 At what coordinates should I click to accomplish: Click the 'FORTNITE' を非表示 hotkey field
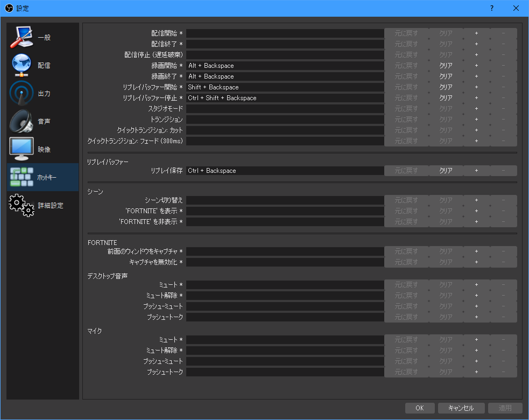coord(285,222)
